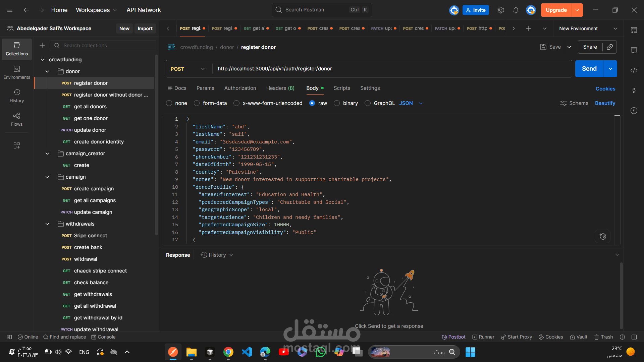Open the POST method dropdown
Viewport: 644px width, 362px height.
[x=188, y=69]
